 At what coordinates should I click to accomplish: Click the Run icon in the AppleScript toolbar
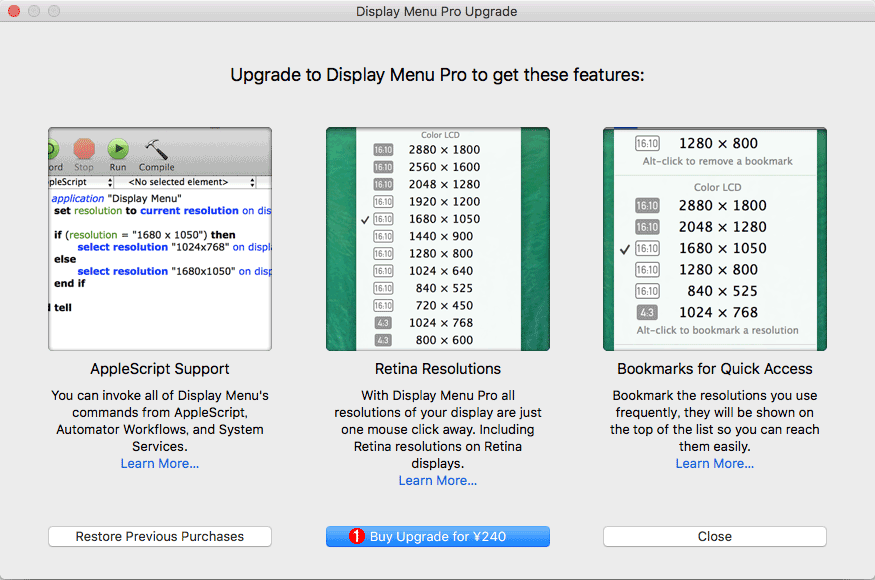click(117, 149)
